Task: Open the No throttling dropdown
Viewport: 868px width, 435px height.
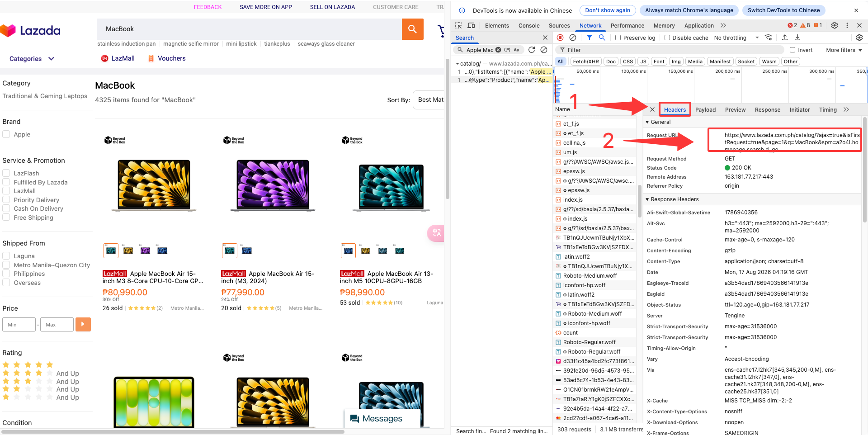Action: tap(736, 38)
